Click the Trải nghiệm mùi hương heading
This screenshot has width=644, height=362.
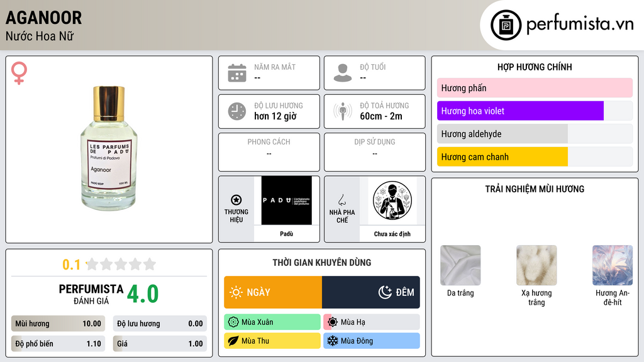[535, 189]
